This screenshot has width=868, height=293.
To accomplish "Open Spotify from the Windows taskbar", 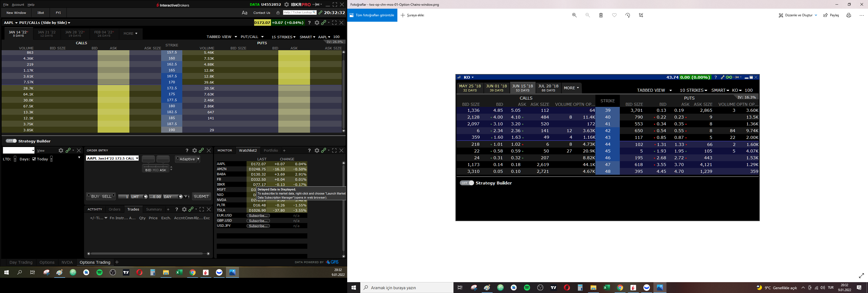I will click(x=99, y=272).
